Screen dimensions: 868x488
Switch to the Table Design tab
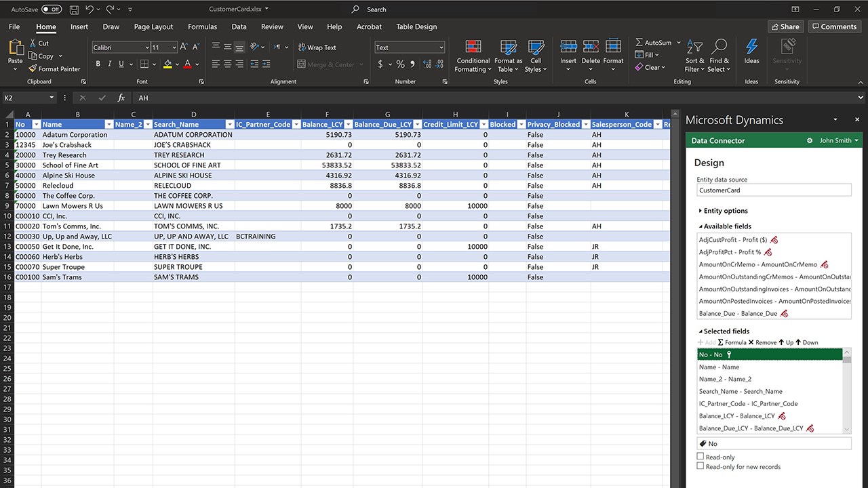click(x=416, y=26)
